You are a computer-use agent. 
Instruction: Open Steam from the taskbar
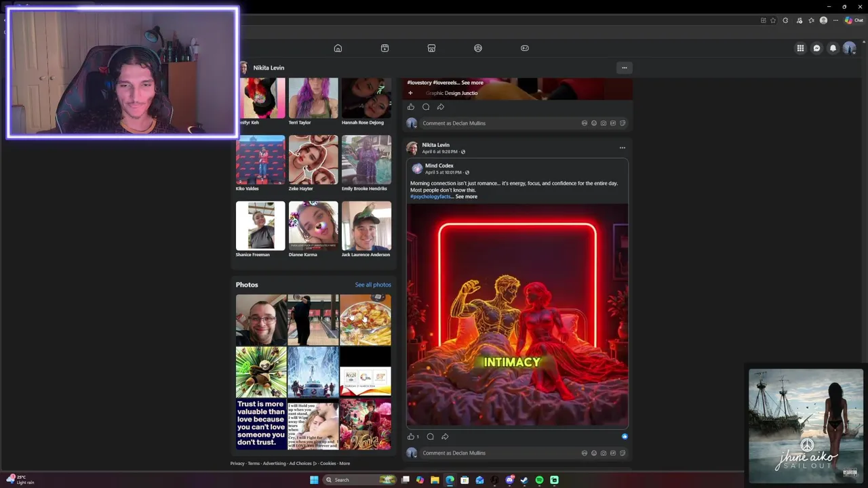point(524,480)
